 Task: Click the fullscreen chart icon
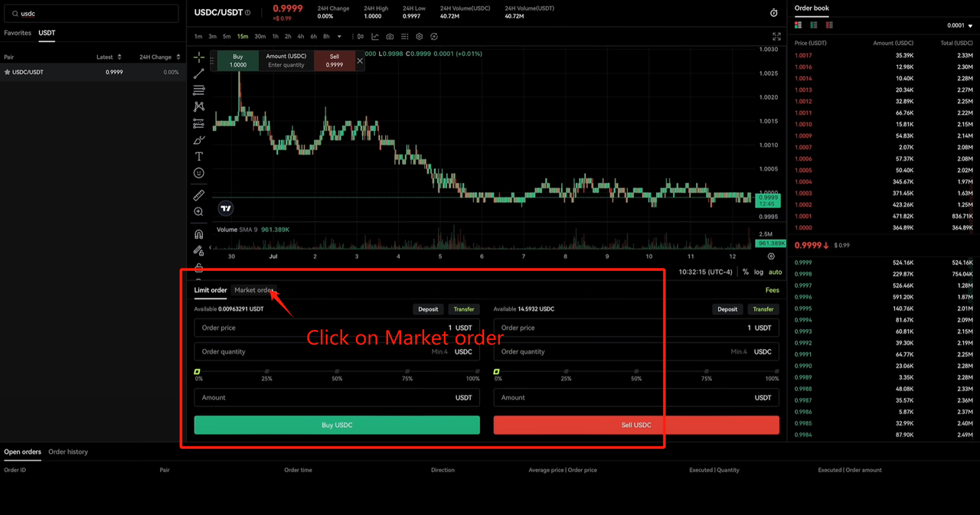tap(776, 37)
